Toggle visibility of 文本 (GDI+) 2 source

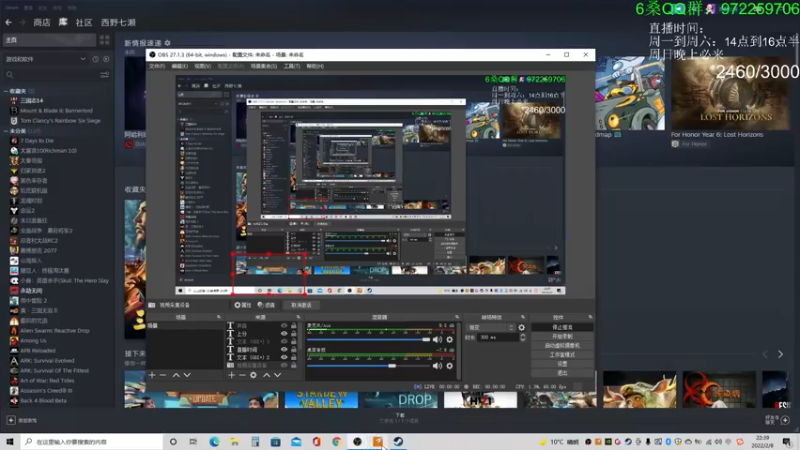[284, 357]
